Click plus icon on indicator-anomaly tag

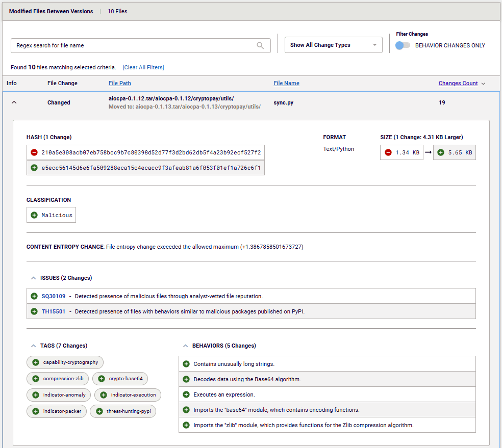coord(36,395)
